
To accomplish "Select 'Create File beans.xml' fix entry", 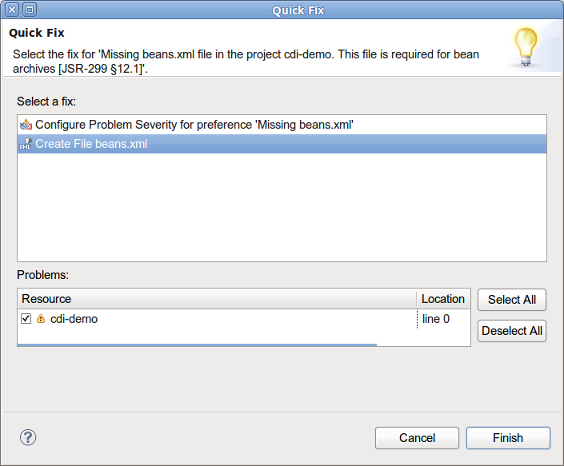I will pyautogui.click(x=282, y=144).
